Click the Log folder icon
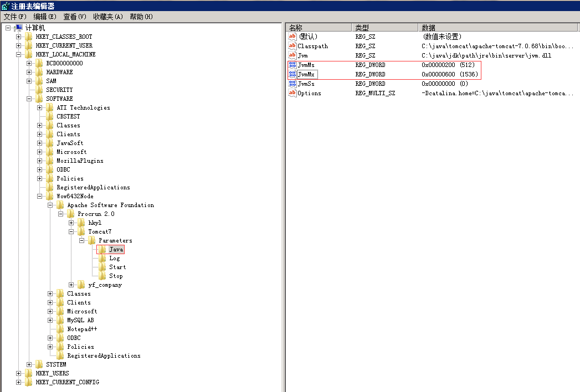Viewport: 580px width, 392px height. [102, 259]
